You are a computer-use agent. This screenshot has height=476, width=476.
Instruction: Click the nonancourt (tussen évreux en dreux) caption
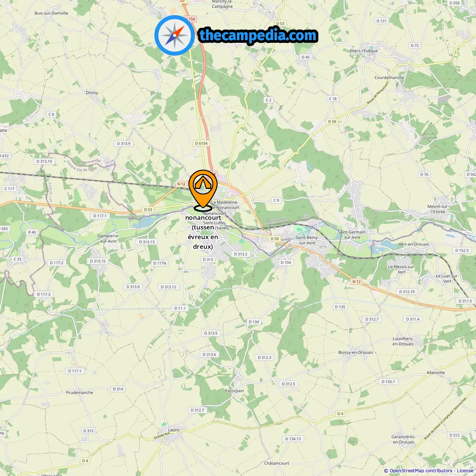(x=203, y=232)
